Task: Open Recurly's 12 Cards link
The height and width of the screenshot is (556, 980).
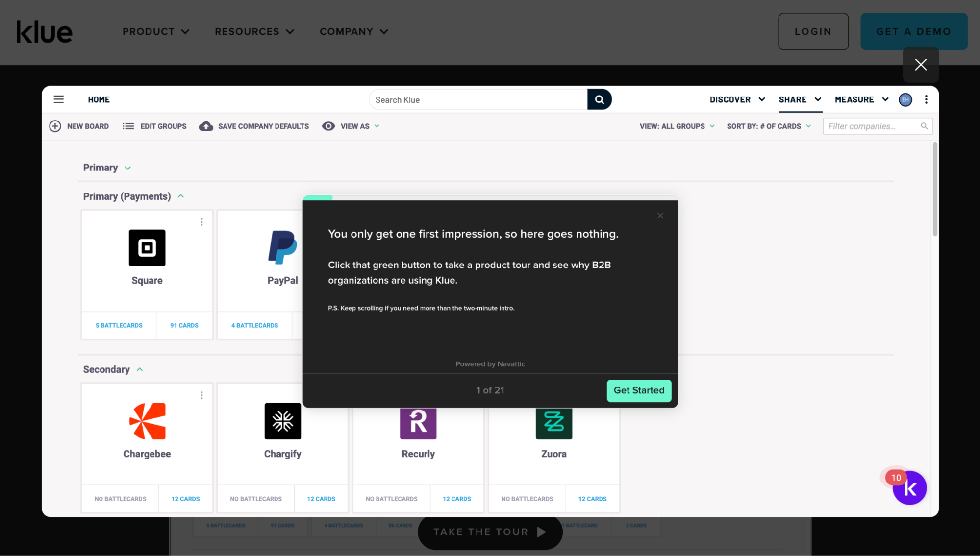Action: 457,499
